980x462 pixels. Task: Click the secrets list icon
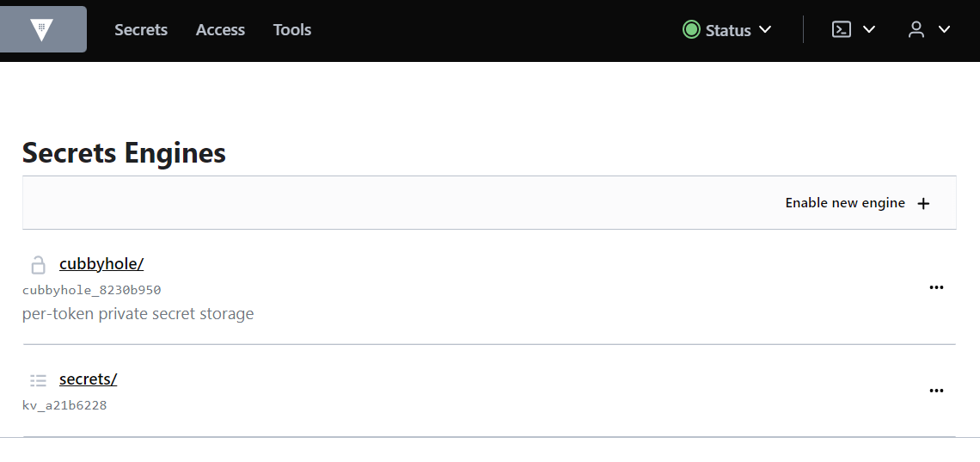[x=38, y=379]
